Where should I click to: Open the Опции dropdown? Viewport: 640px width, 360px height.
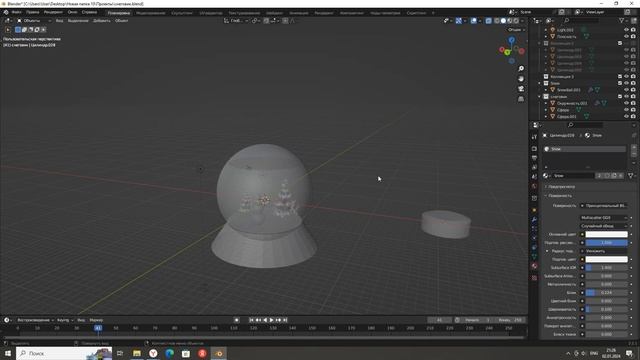(x=516, y=30)
